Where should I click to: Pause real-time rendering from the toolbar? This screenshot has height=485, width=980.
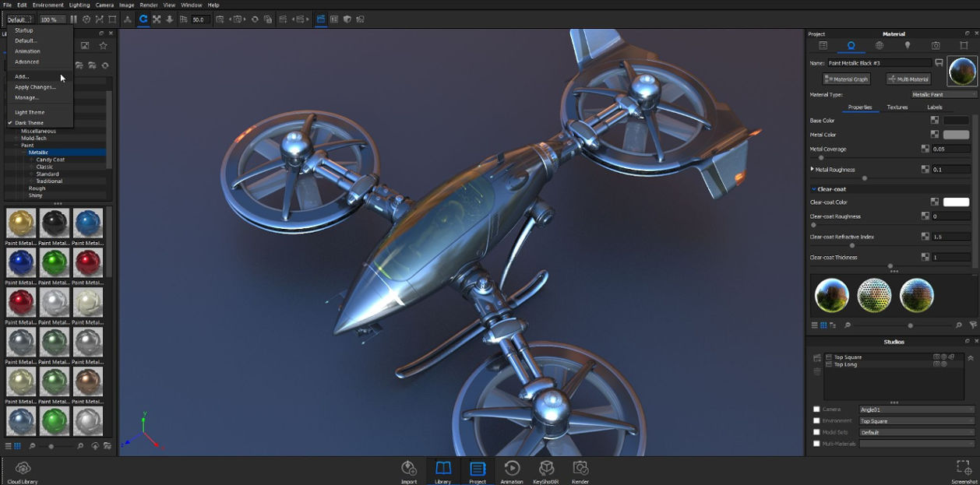tap(74, 19)
